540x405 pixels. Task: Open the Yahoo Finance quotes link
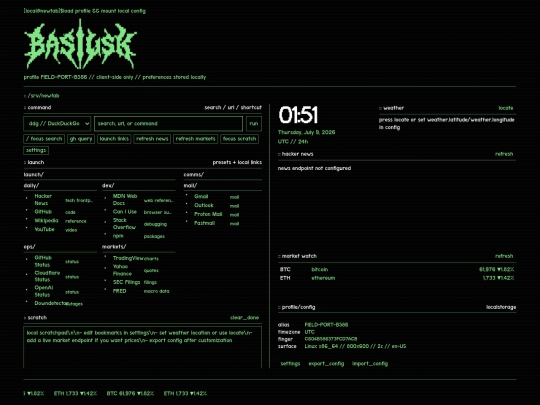coord(122,270)
